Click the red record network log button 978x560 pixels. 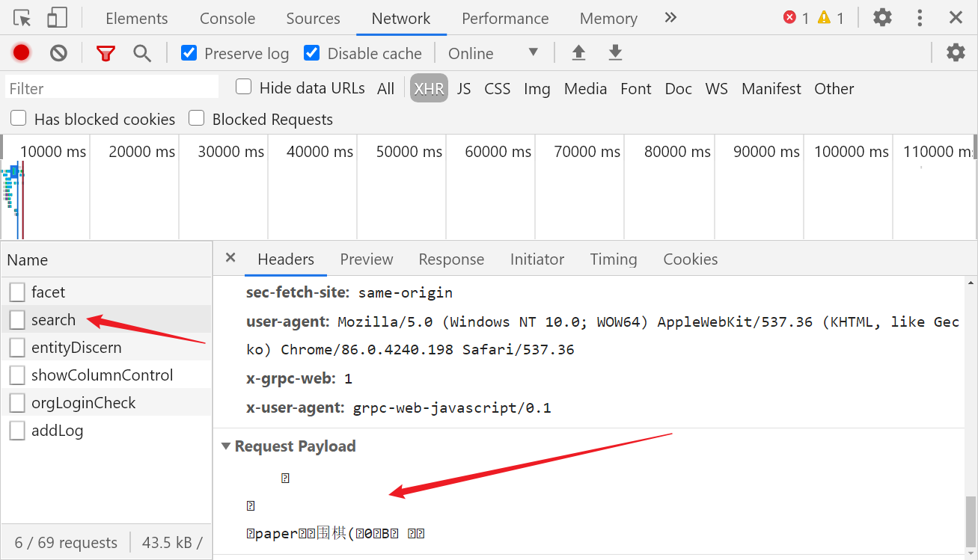(21, 52)
